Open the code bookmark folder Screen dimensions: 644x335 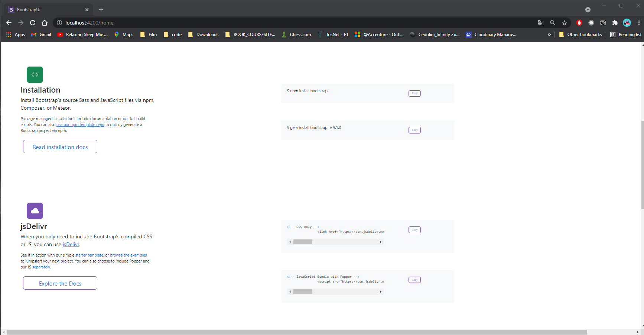click(173, 35)
